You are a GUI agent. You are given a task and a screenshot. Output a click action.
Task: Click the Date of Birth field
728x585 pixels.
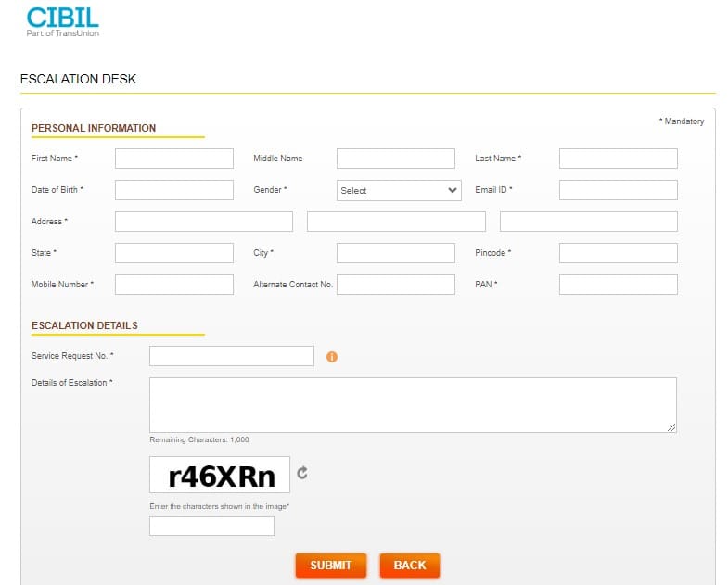pyautogui.click(x=174, y=190)
